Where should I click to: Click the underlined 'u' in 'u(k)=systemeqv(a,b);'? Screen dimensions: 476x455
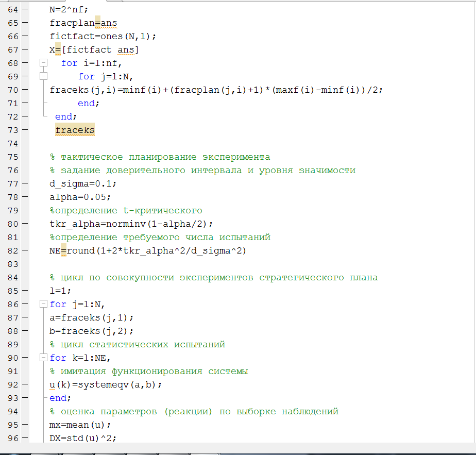click(52, 385)
